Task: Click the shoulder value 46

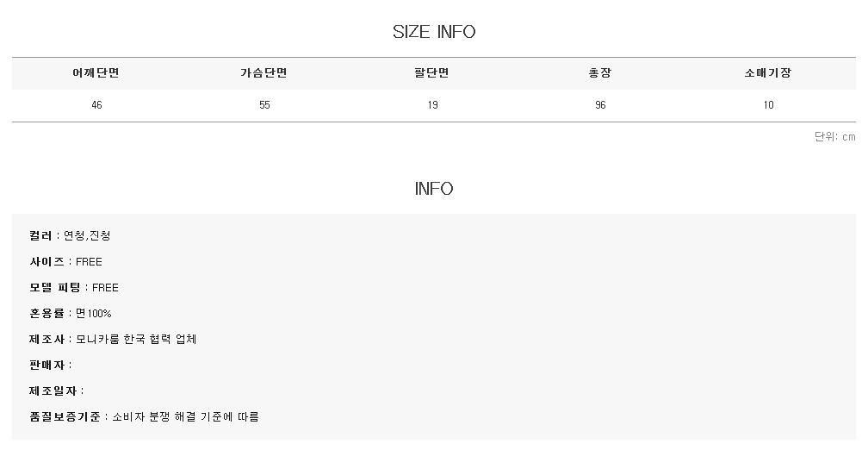Action: point(96,105)
